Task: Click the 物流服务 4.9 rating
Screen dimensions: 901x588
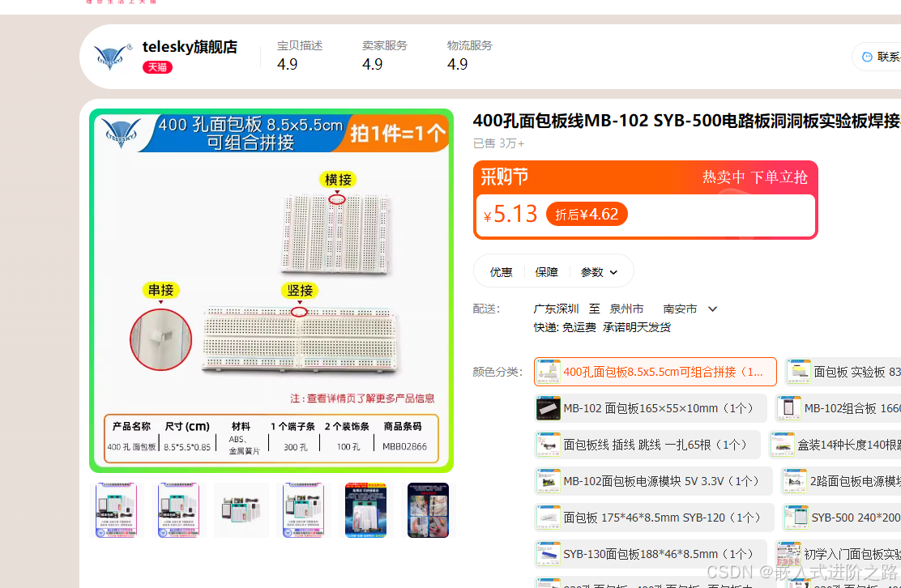Action: pyautogui.click(x=469, y=55)
